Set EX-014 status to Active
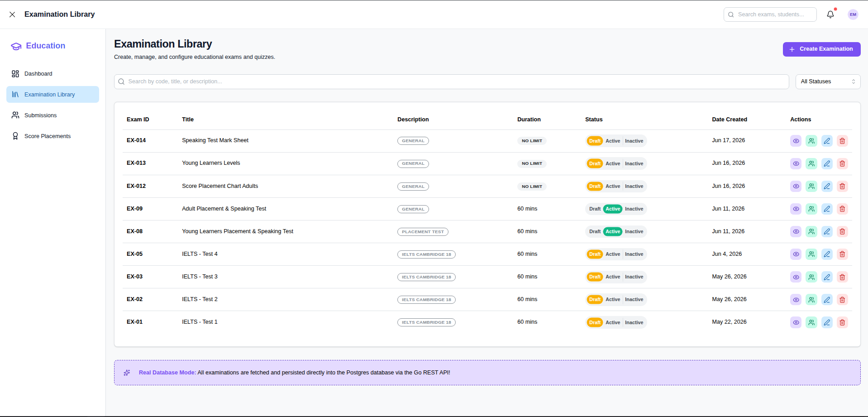Image resolution: width=868 pixels, height=417 pixels. point(613,141)
